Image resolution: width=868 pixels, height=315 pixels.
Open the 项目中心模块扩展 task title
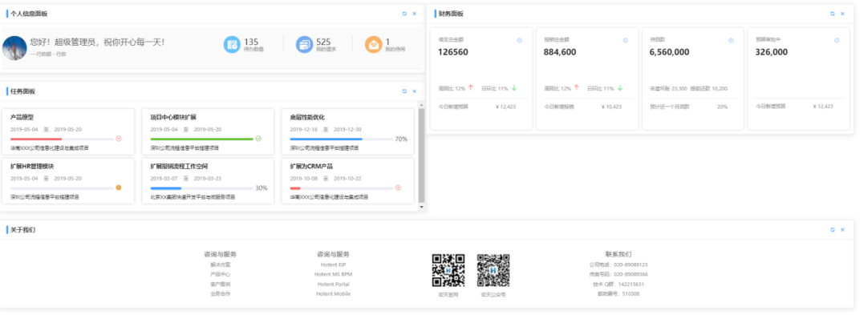173,117
